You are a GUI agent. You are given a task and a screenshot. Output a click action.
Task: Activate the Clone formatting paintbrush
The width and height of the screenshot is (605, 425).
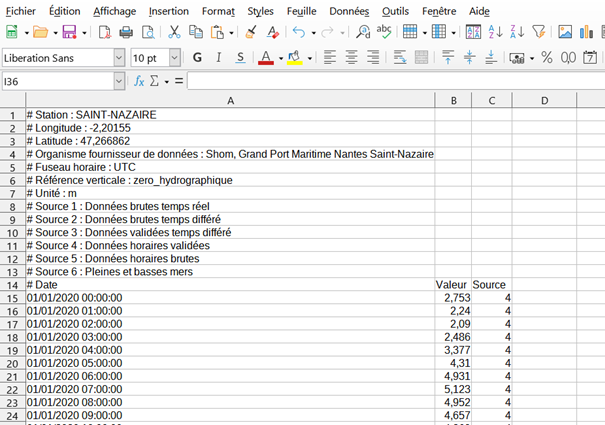251,32
